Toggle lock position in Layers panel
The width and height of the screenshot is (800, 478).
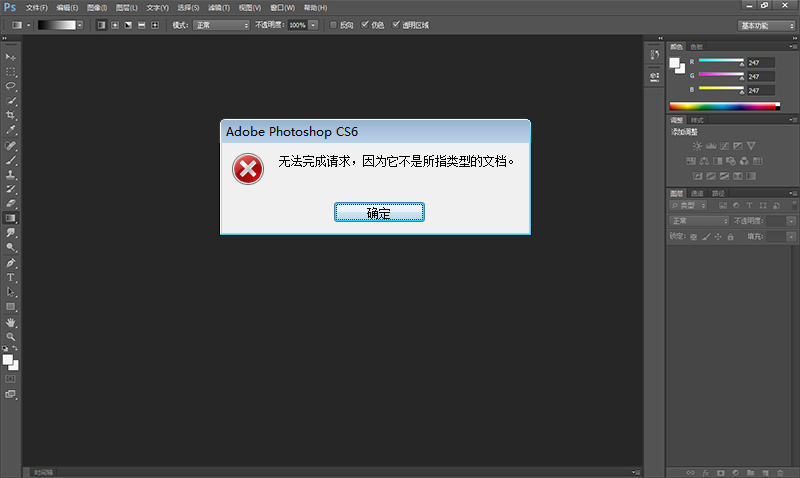[x=718, y=237]
